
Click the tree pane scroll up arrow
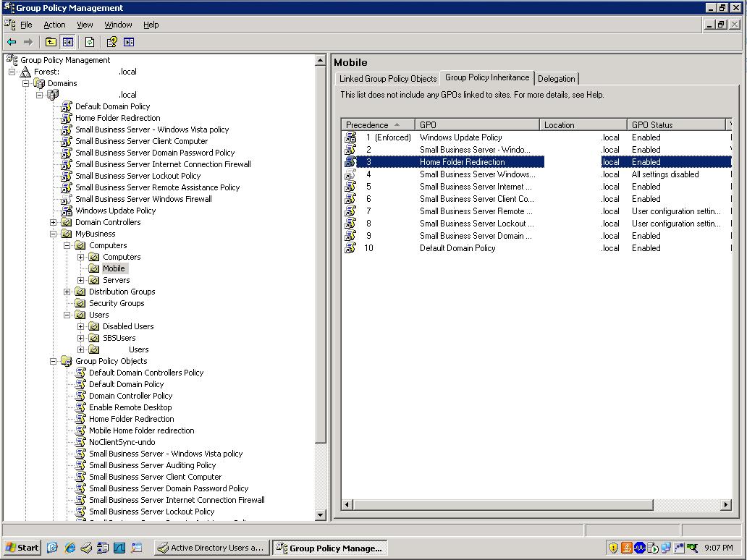pyautogui.click(x=320, y=61)
